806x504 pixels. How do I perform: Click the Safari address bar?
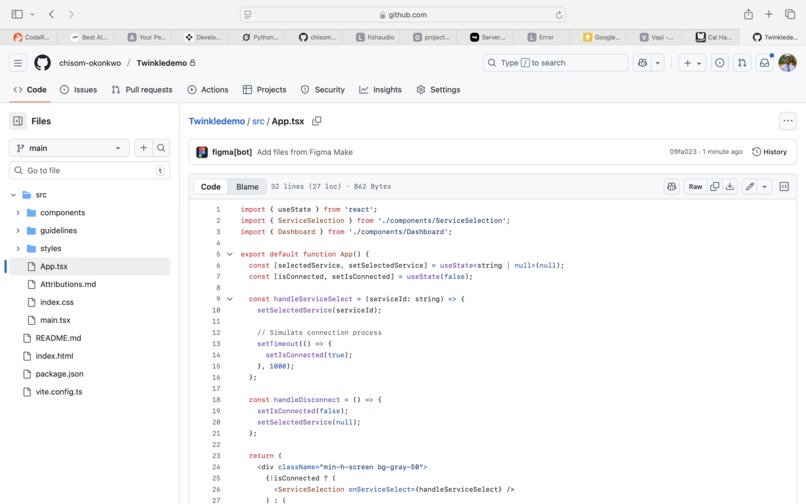pos(403,14)
